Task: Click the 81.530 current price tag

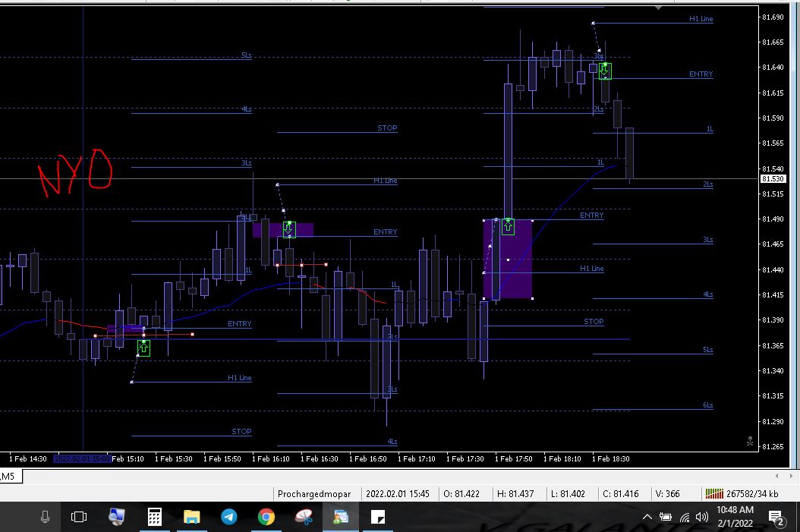Action: click(x=773, y=179)
